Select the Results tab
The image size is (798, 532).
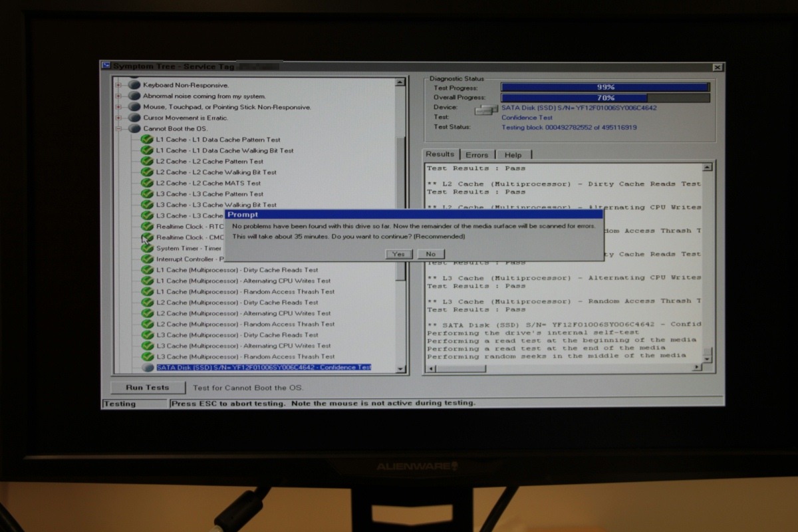440,154
